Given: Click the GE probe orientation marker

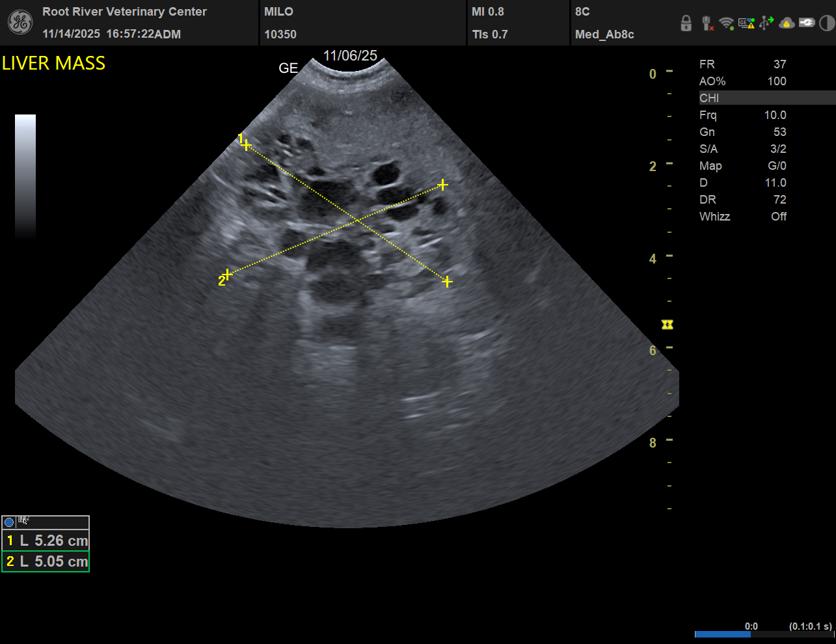Looking at the screenshot, I should pyautogui.click(x=288, y=68).
